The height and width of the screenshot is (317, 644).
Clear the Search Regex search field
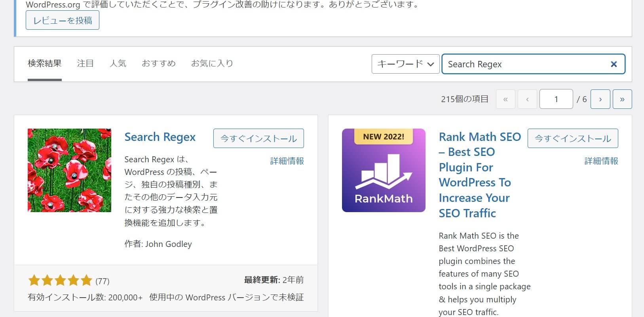point(614,64)
